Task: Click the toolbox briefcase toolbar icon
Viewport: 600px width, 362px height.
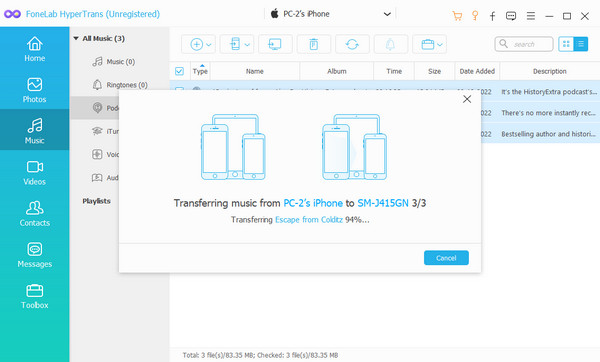Action: pos(427,44)
